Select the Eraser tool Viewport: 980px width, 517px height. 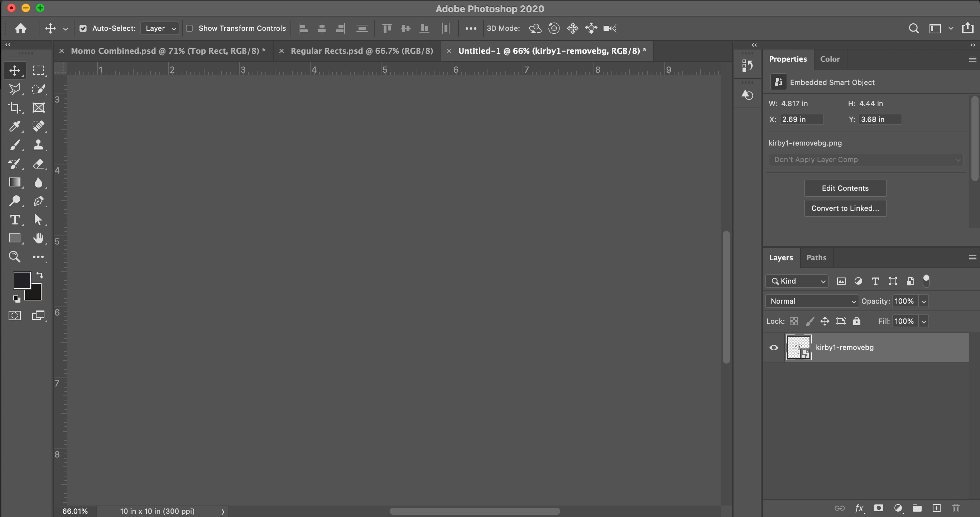pyautogui.click(x=38, y=164)
